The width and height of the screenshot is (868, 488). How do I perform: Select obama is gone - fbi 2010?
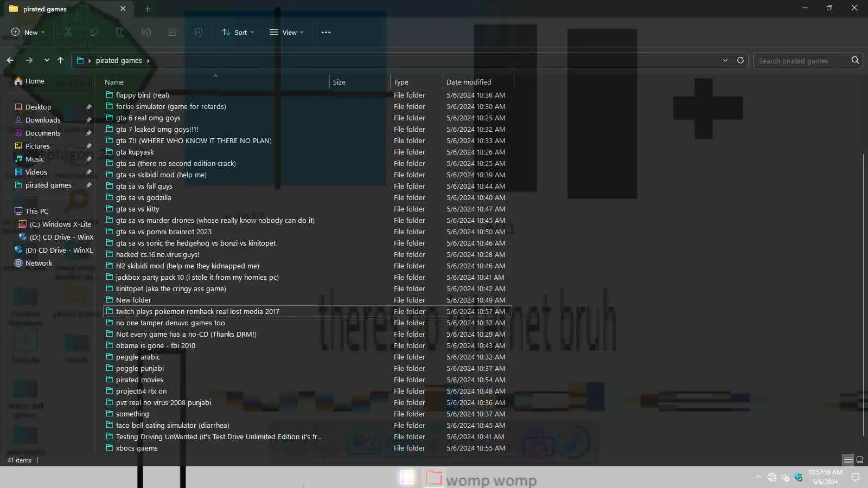click(x=307, y=345)
